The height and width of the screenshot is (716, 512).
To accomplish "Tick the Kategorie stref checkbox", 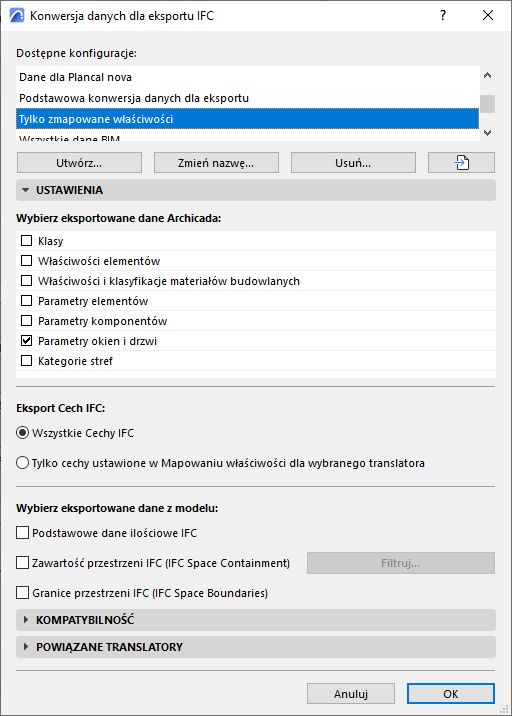I will pyautogui.click(x=27, y=361).
